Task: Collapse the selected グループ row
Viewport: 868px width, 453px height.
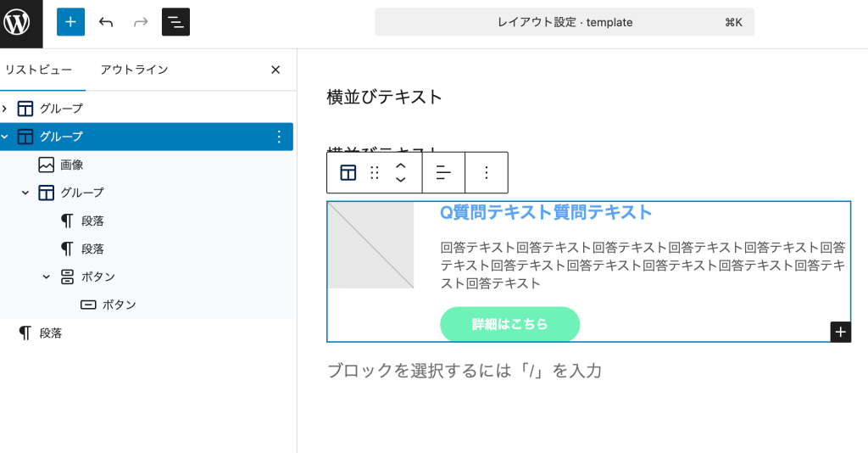Action: (5, 137)
